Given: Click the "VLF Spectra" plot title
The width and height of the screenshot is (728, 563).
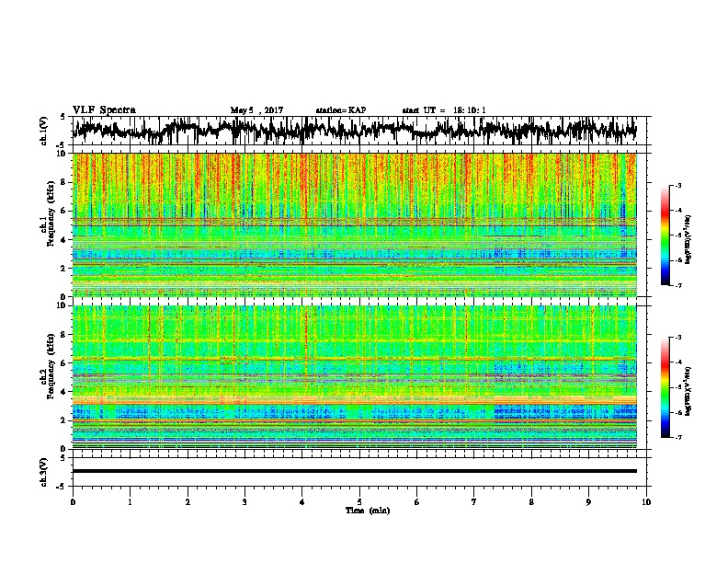Looking at the screenshot, I should pyautogui.click(x=104, y=109).
